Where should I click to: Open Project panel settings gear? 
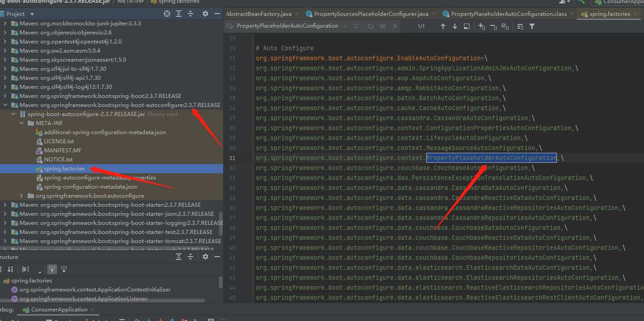point(205,14)
